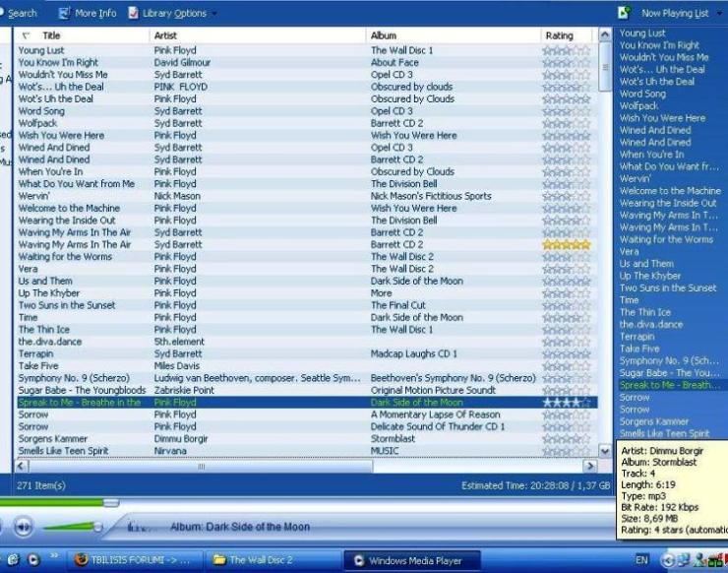Click Media Player quick launch icon
The height and width of the screenshot is (573, 728).
point(33,559)
